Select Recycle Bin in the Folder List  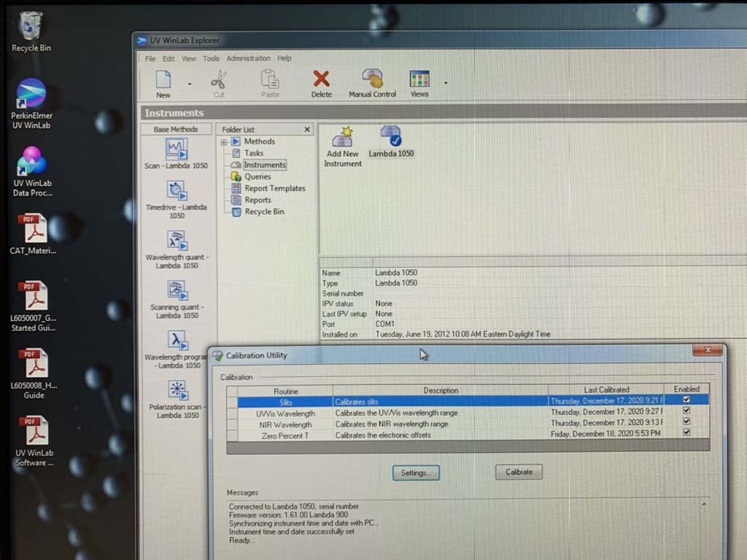(x=264, y=211)
